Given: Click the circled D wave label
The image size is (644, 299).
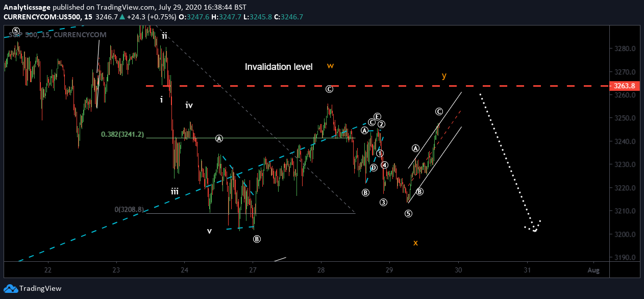Looking at the screenshot, I should tap(374, 167).
